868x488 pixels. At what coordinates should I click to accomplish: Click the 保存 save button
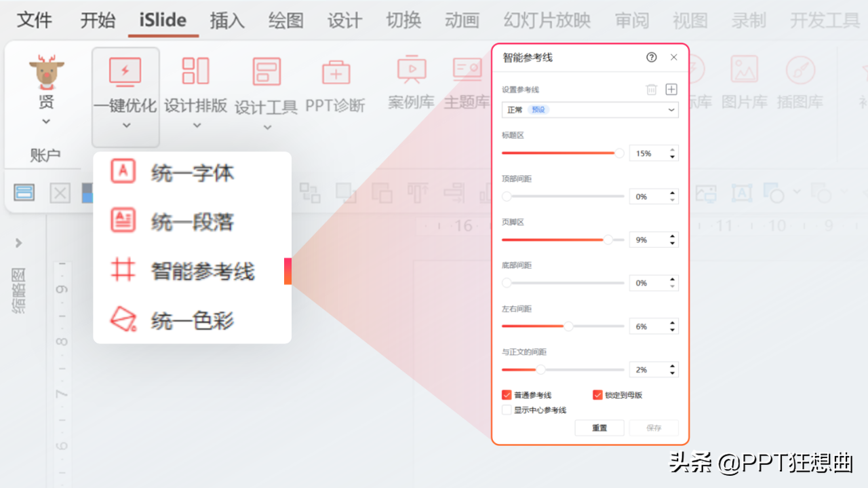(x=654, y=428)
